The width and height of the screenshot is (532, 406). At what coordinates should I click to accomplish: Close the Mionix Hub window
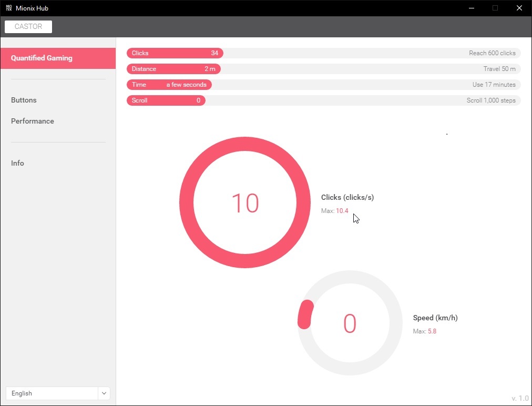coord(519,8)
